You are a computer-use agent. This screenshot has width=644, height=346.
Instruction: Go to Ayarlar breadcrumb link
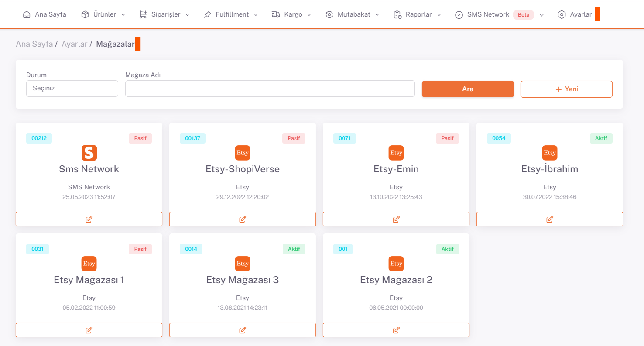point(74,44)
